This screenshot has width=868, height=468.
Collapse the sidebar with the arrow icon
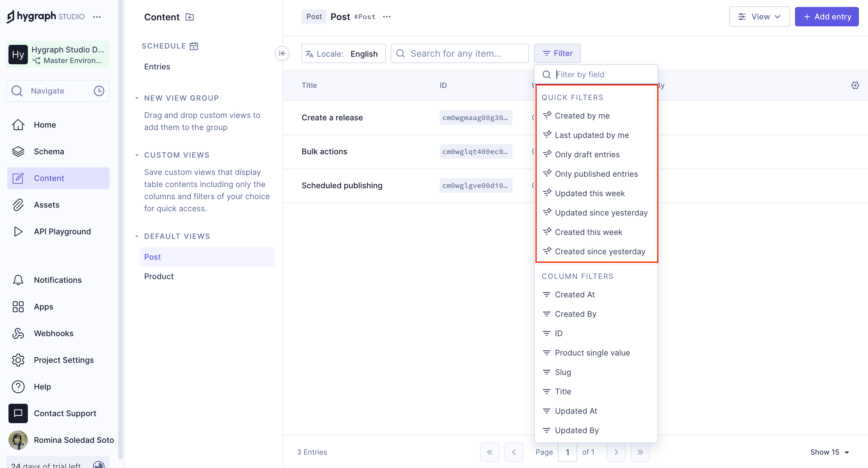282,53
